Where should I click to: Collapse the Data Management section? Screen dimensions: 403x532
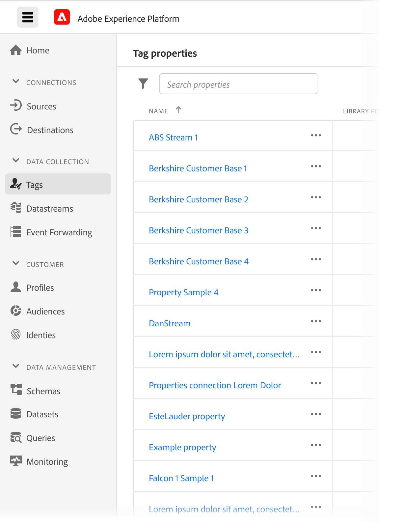coord(15,366)
